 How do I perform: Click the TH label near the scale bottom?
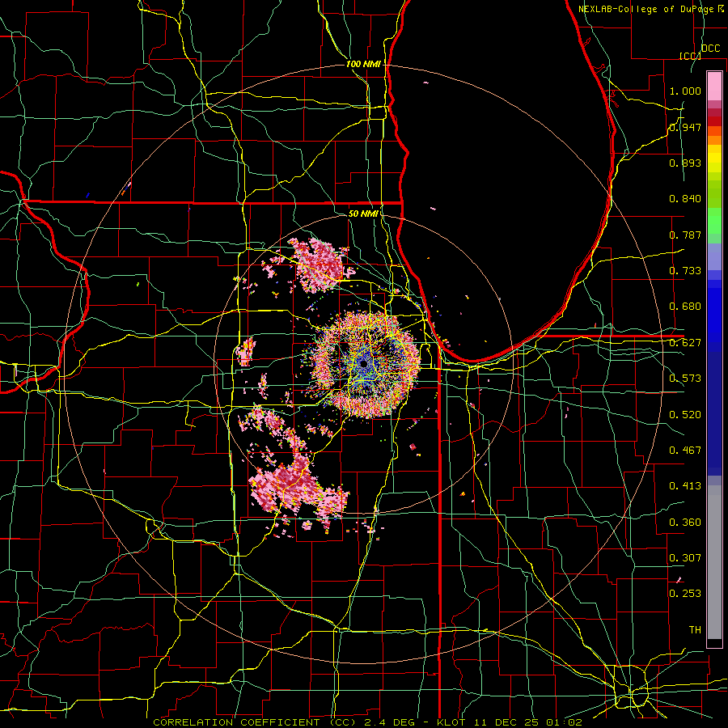pyautogui.click(x=695, y=630)
